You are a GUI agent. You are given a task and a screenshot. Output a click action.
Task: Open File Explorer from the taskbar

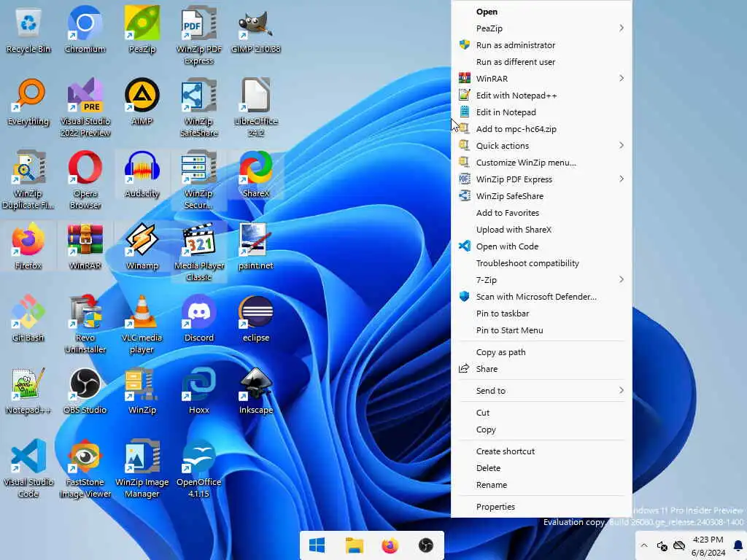tap(354, 545)
